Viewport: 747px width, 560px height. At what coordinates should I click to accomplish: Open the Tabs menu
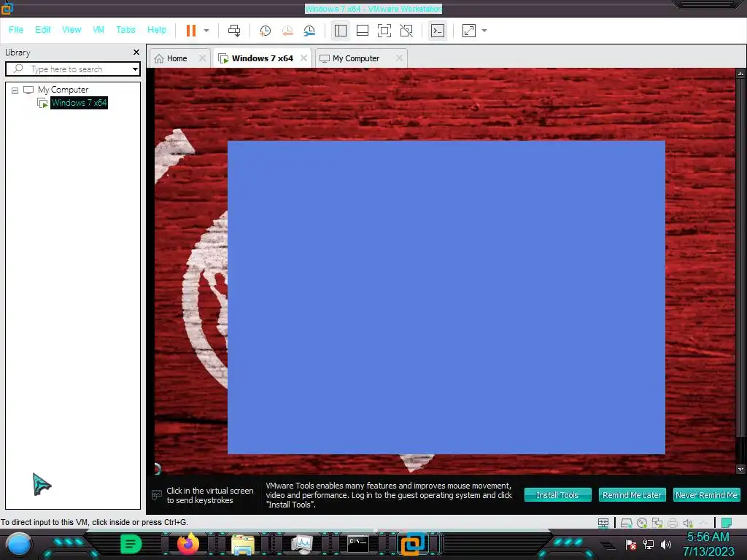pyautogui.click(x=125, y=29)
